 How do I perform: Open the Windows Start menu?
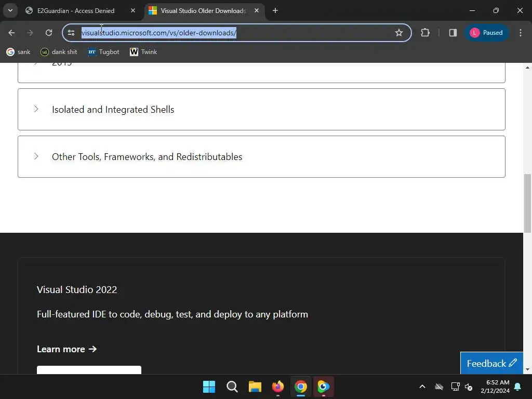209,387
